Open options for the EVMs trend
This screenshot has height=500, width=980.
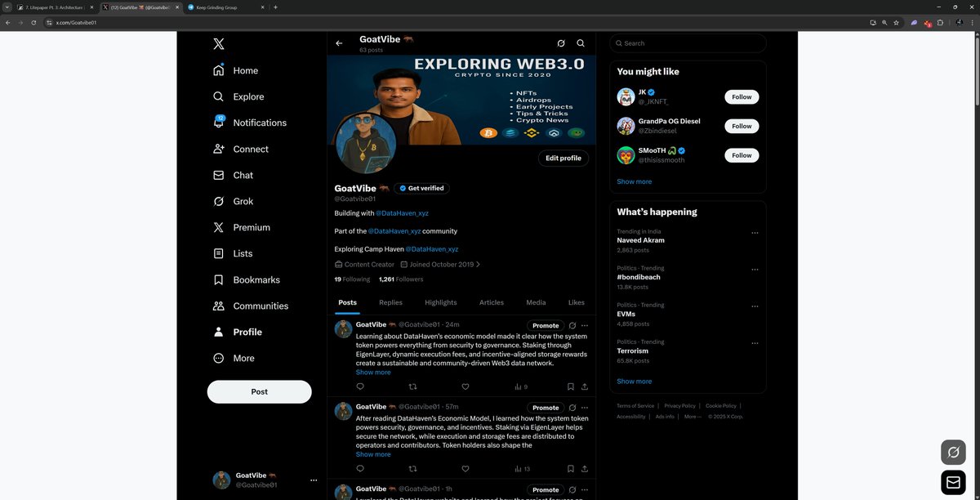(755, 306)
